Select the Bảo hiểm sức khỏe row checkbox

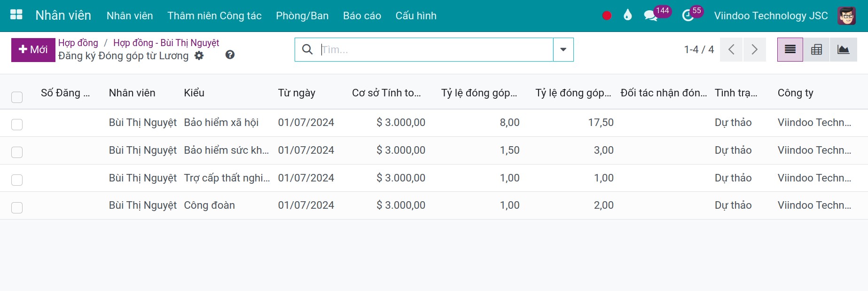coord(17,152)
